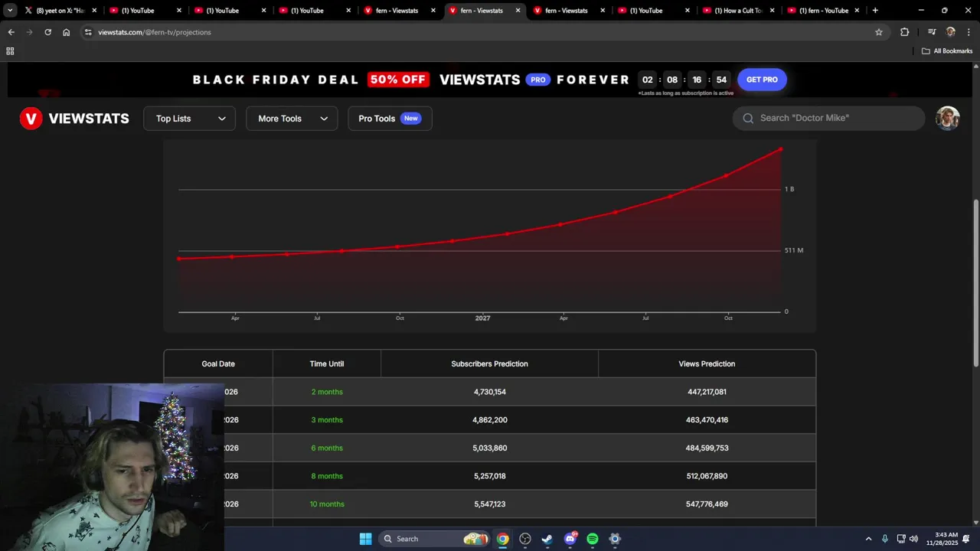
Task: Click the 2027 label on chart axis
Action: point(482,318)
